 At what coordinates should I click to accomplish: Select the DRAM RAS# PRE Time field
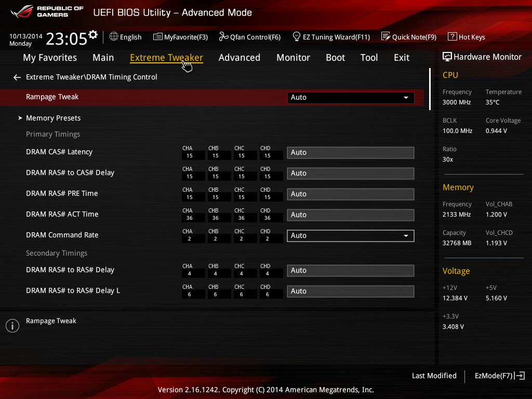pos(351,194)
